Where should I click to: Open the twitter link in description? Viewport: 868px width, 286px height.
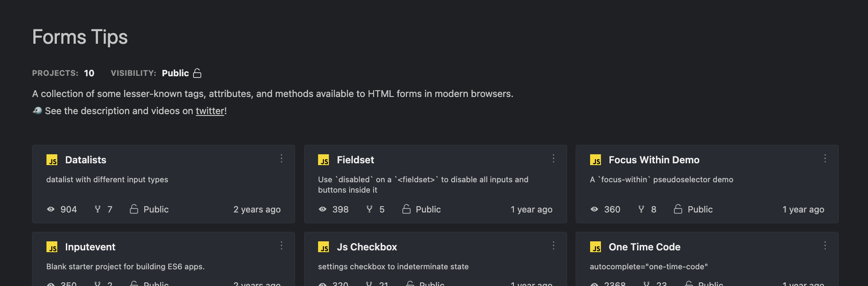210,111
